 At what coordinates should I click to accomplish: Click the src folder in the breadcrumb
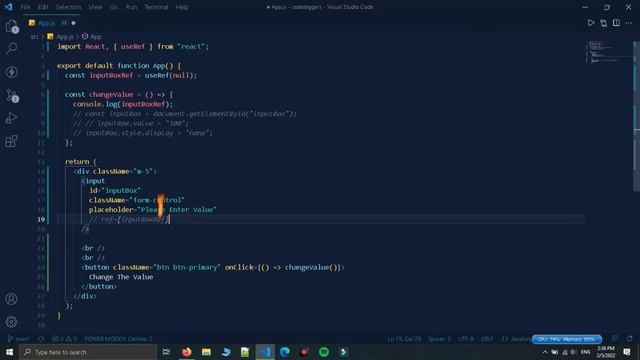35,37
